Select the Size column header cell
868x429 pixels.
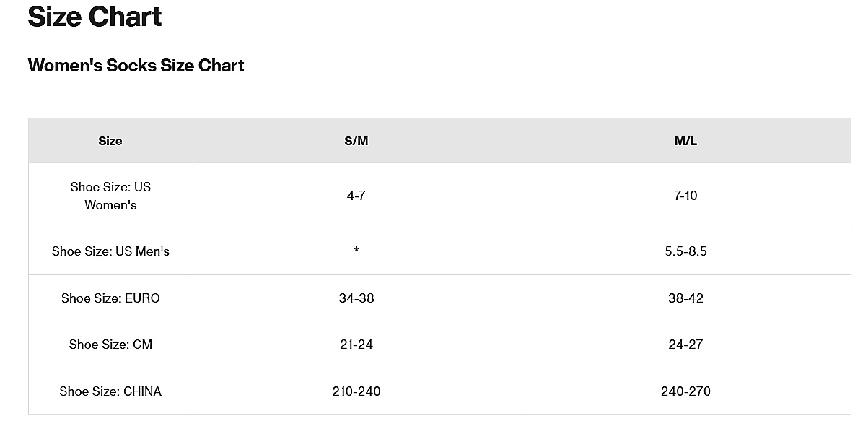pyautogui.click(x=110, y=141)
